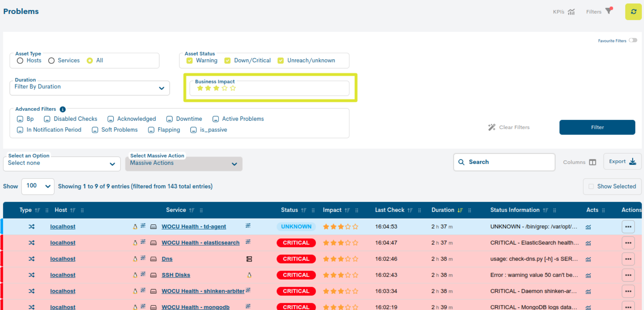This screenshot has height=310, width=644.
Task: Open the Filter By Duration dropdown
Action: pyautogui.click(x=90, y=88)
